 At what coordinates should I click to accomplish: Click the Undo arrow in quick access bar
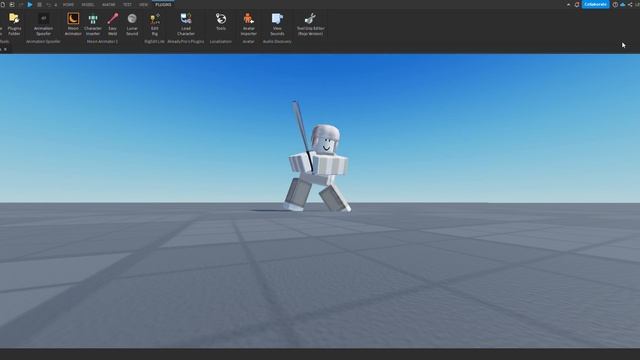[x=49, y=4]
